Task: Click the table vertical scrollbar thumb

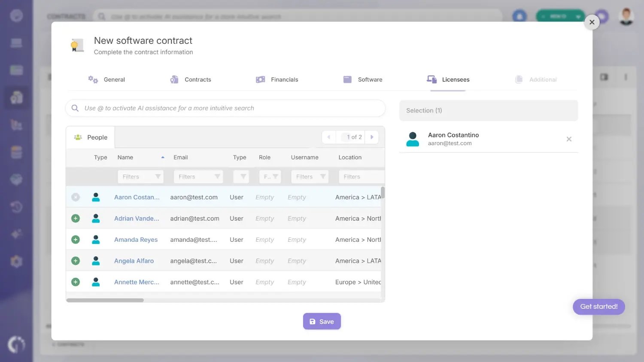Action: point(383,192)
